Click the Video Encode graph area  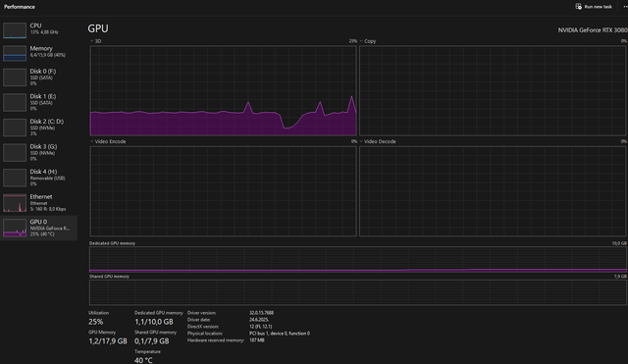coord(223,191)
